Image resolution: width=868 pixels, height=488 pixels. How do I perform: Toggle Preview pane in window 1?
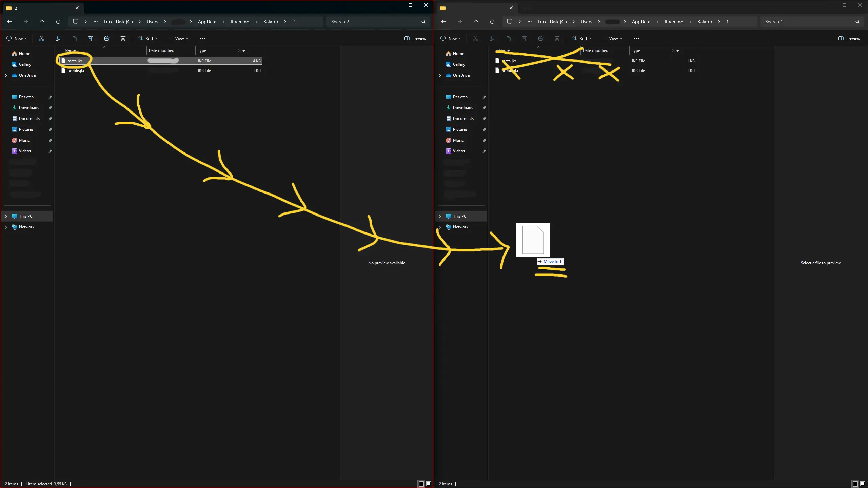pyautogui.click(x=849, y=38)
